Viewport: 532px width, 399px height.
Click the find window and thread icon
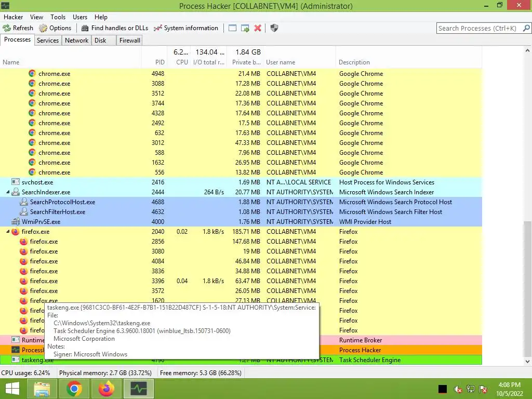(x=245, y=28)
